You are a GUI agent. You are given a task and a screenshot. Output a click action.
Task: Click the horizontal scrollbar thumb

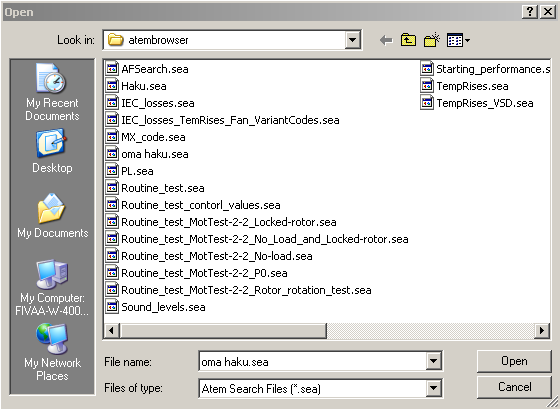point(224,330)
